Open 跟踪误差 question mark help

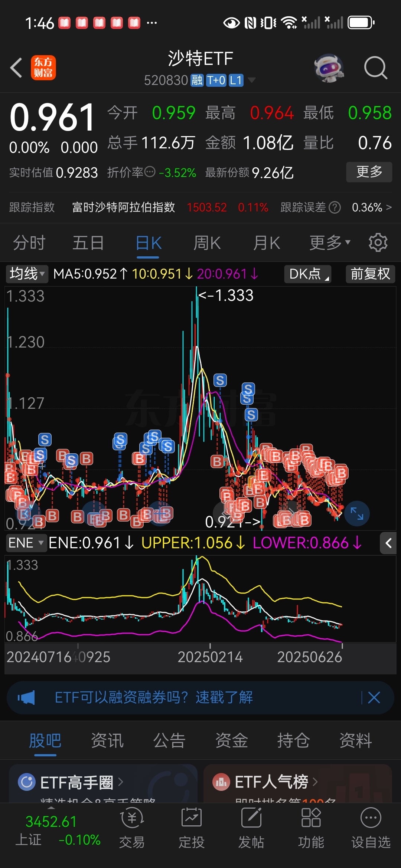click(x=335, y=207)
